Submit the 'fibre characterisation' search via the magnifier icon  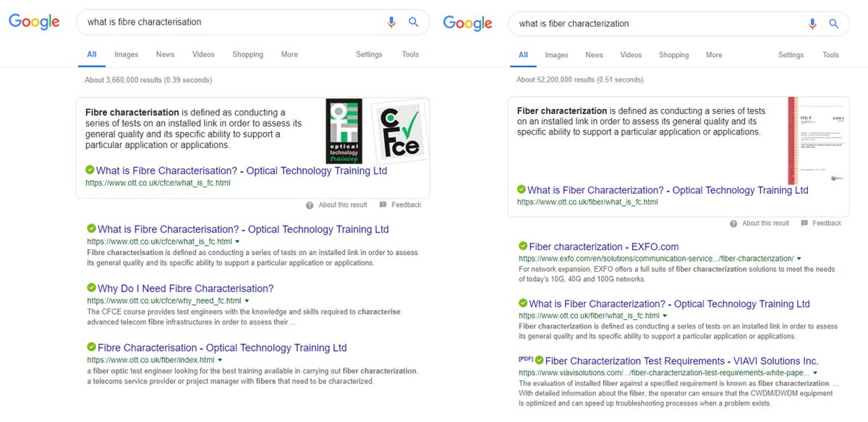414,22
